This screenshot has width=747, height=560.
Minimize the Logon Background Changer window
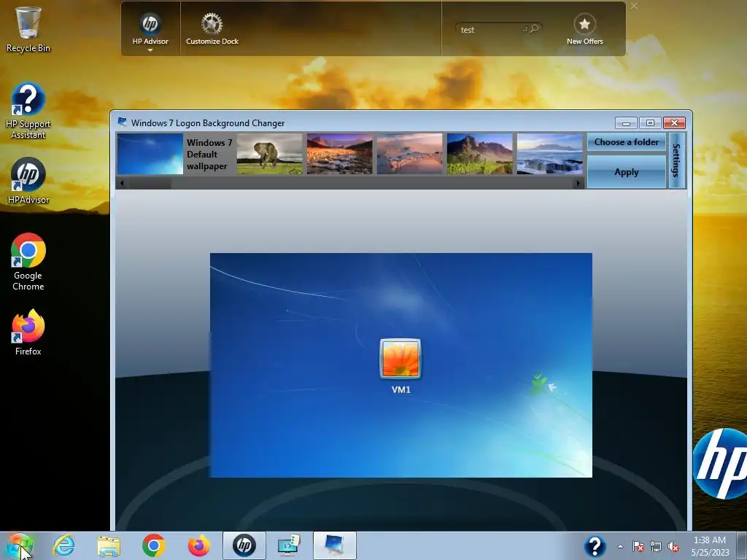626,123
